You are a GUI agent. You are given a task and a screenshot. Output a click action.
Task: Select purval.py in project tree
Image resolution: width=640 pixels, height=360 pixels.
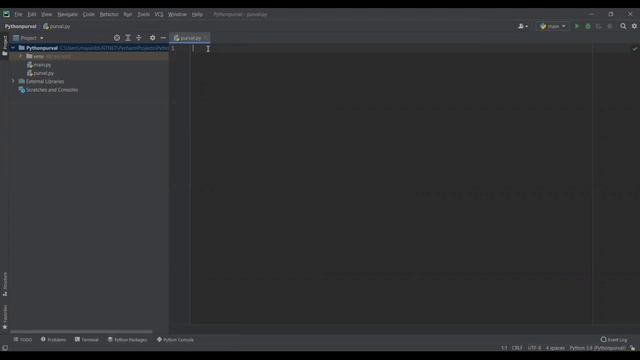[x=40, y=73]
